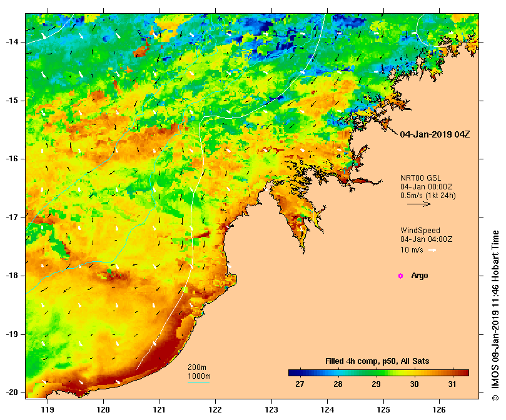Click the longitude axis label '125'
This screenshot has height=420, width=506.
[383, 410]
